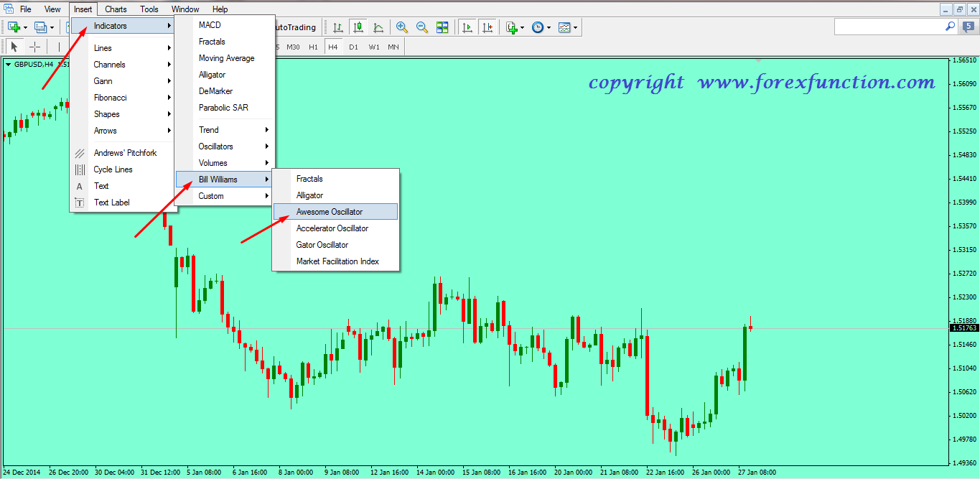Select MACD from the indicators list
Viewport: 980px width, 479px height.
(x=225, y=25)
